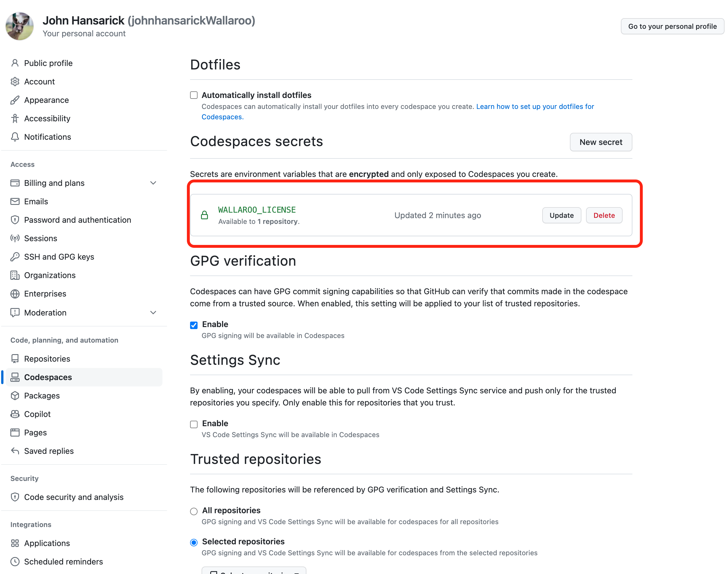
Task: Disable GPG signing by unchecking Enable
Action: (194, 325)
